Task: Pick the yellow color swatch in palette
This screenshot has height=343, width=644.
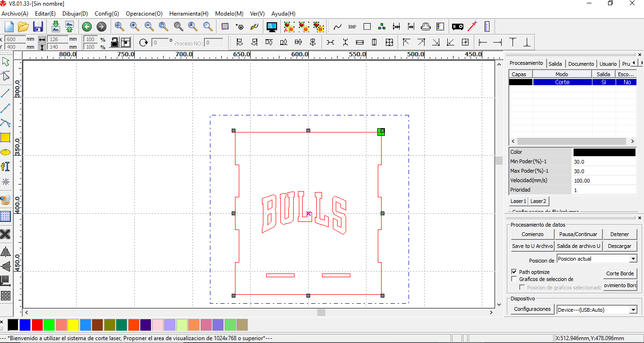Action: (x=73, y=325)
